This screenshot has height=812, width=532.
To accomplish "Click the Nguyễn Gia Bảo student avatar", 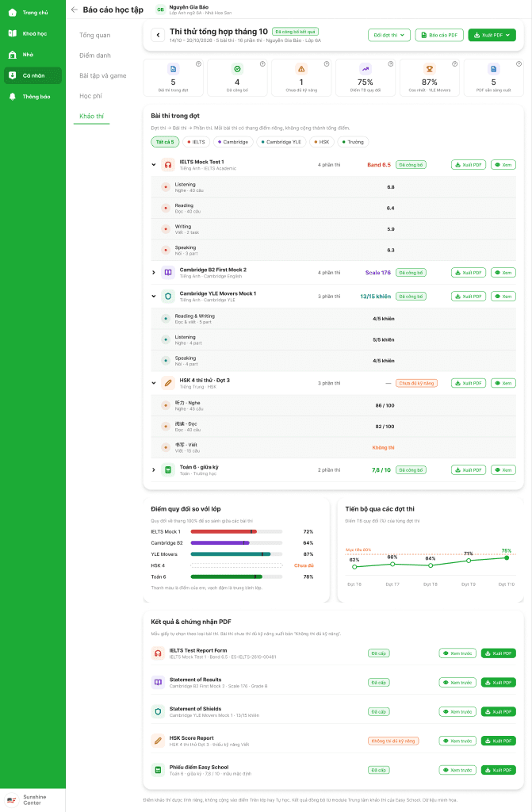I will [161, 10].
